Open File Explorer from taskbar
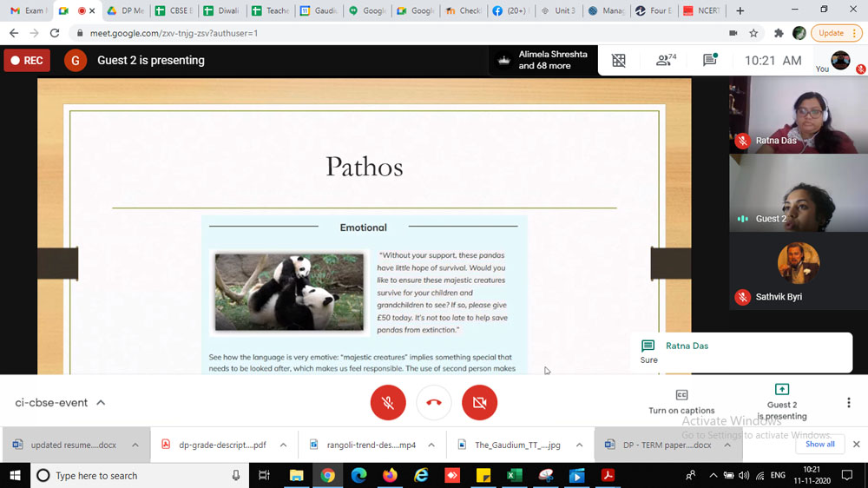868x488 pixels. pos(296,475)
